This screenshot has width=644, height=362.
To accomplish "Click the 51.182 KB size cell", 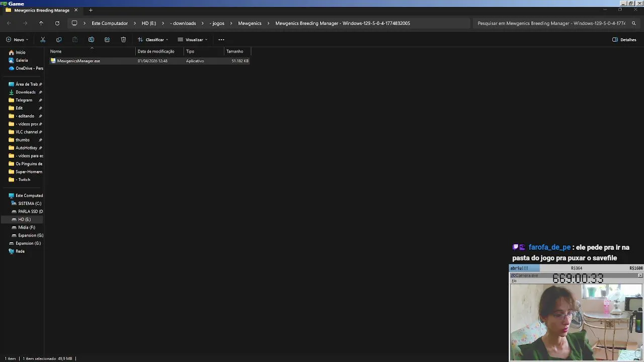I will pyautogui.click(x=240, y=61).
